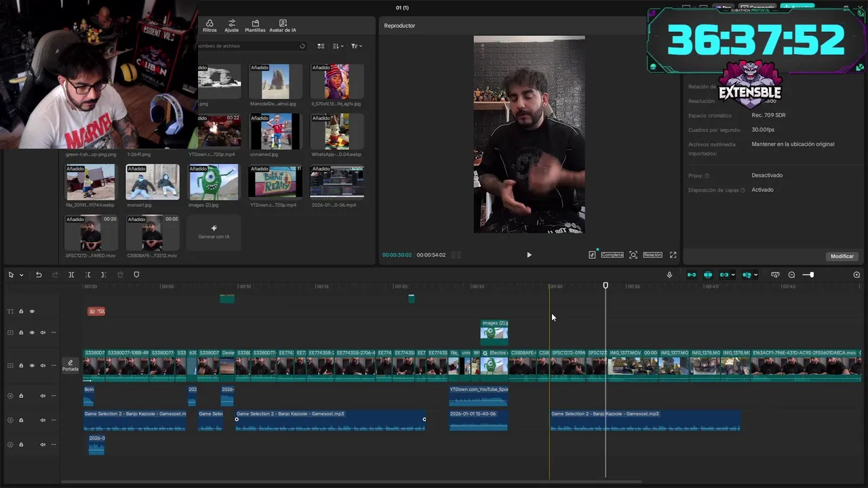This screenshot has height=488, width=868.
Task: Undo the last timeline action
Action: tap(39, 274)
